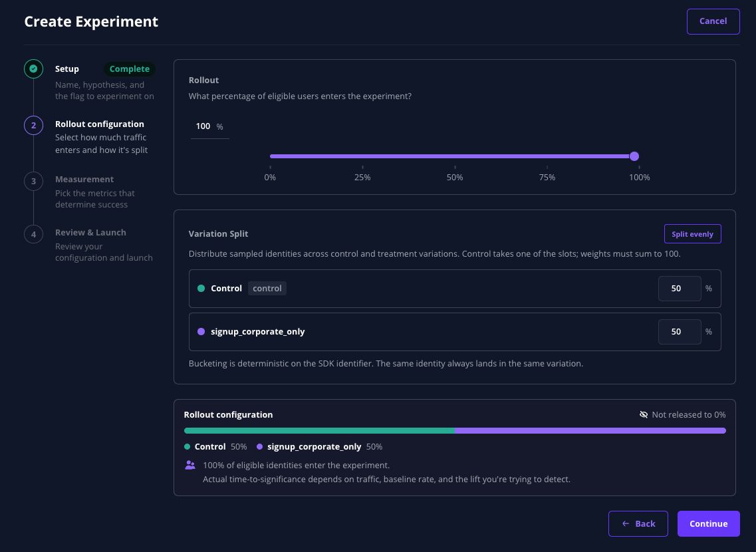Click the 'Not released to 0%' status text

click(688, 414)
